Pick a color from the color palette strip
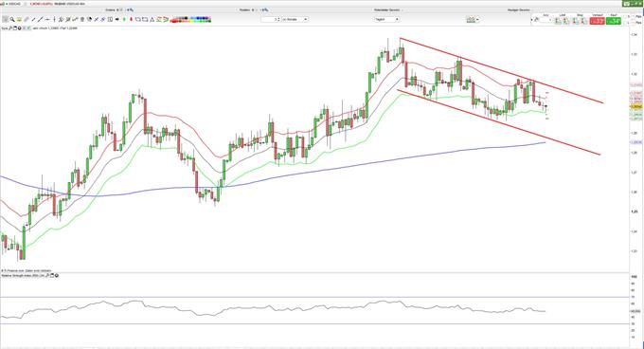 pos(191,19)
